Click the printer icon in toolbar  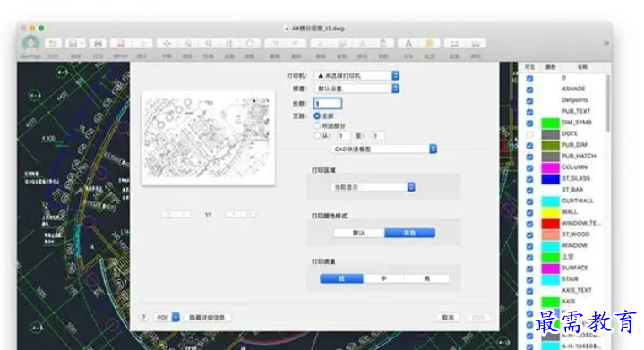[x=98, y=44]
